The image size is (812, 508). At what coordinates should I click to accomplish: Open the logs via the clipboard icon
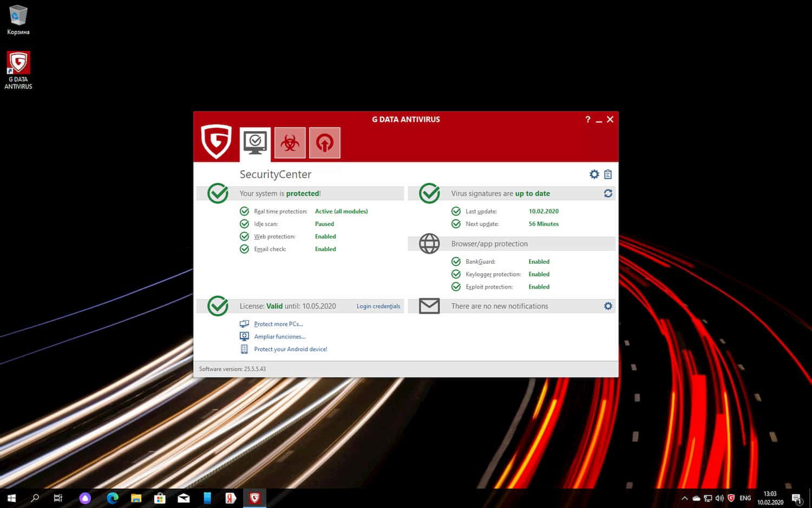(x=607, y=174)
